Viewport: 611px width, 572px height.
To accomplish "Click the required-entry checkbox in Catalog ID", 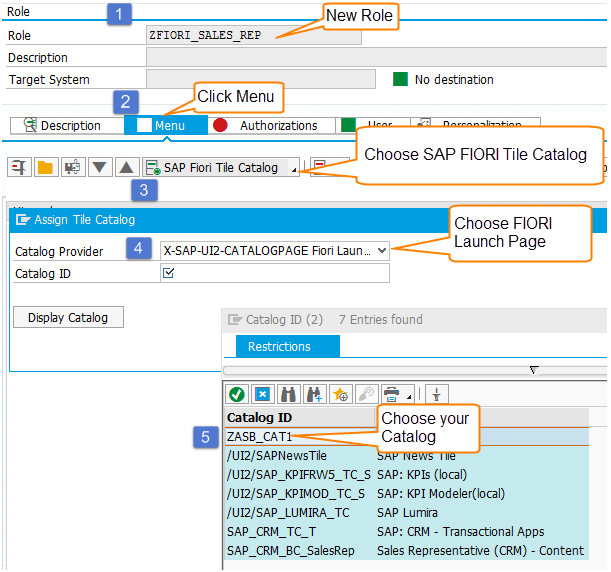I will click(168, 273).
